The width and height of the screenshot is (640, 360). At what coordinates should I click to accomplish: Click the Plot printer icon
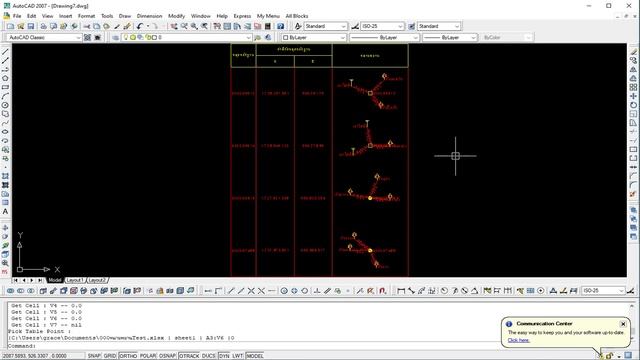tap(43, 26)
